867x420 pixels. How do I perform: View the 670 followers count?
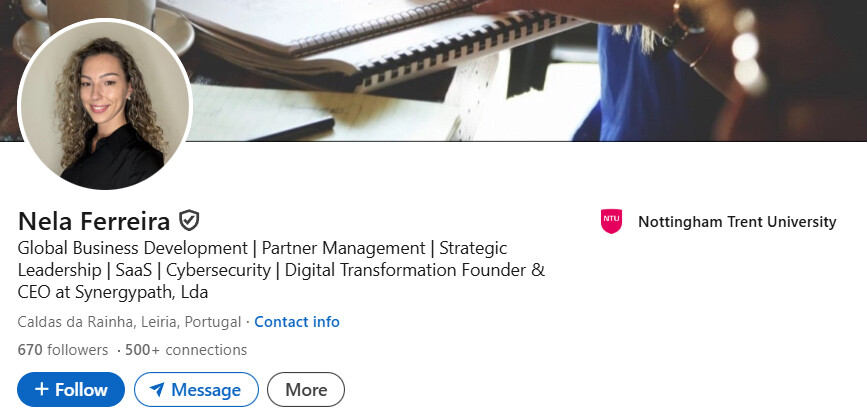[63, 350]
